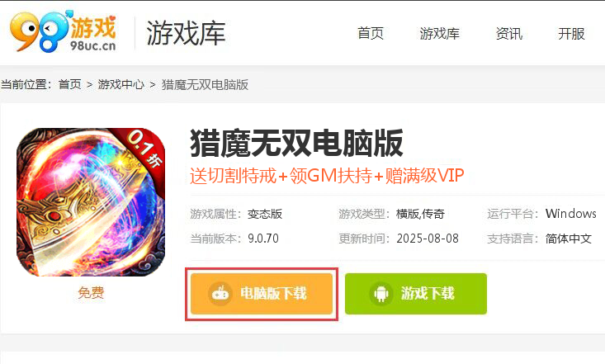Open 游戏库 in the navigation bar
Viewport: 605px width, 364px height.
pyautogui.click(x=439, y=34)
